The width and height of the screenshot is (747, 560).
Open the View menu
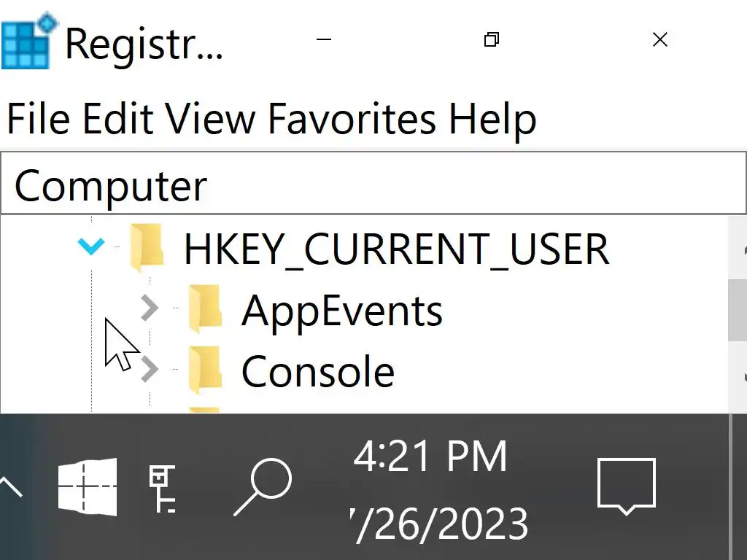pyautogui.click(x=210, y=119)
